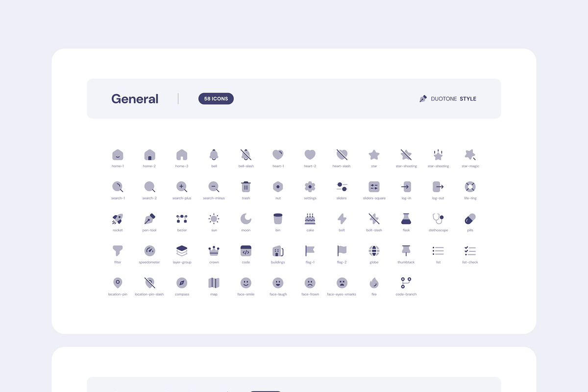This screenshot has width=588, height=392.
Task: Select the code window icon
Action: [246, 251]
